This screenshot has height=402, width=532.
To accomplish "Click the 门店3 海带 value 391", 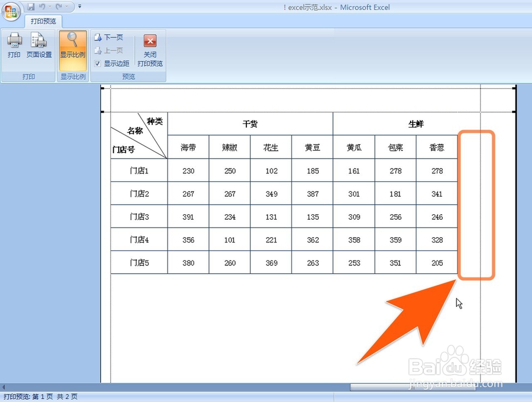I will (x=188, y=217).
